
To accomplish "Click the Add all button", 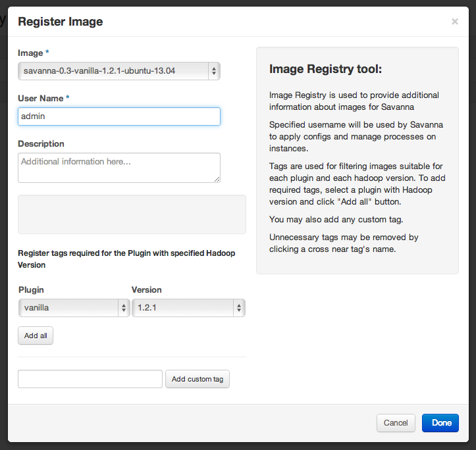I will pos(36,336).
